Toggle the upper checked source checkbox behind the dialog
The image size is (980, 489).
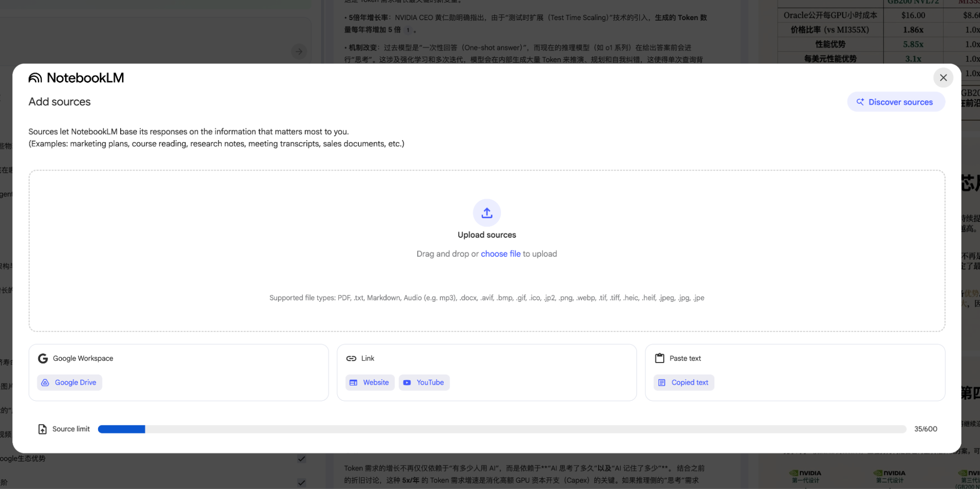(302, 459)
